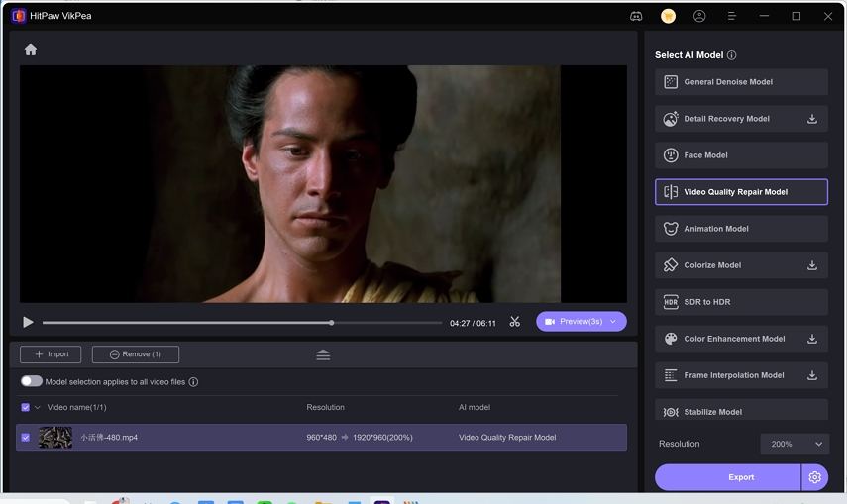Screen dimensions: 847x504
Task: Select the Animation Model
Action: pos(741,229)
